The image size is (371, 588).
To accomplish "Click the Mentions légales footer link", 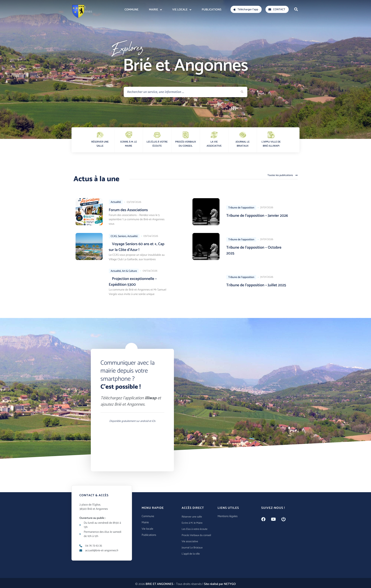I will [227, 516].
